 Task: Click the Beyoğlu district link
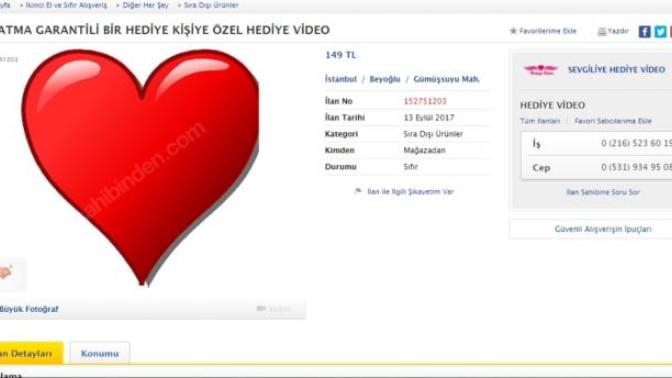384,79
